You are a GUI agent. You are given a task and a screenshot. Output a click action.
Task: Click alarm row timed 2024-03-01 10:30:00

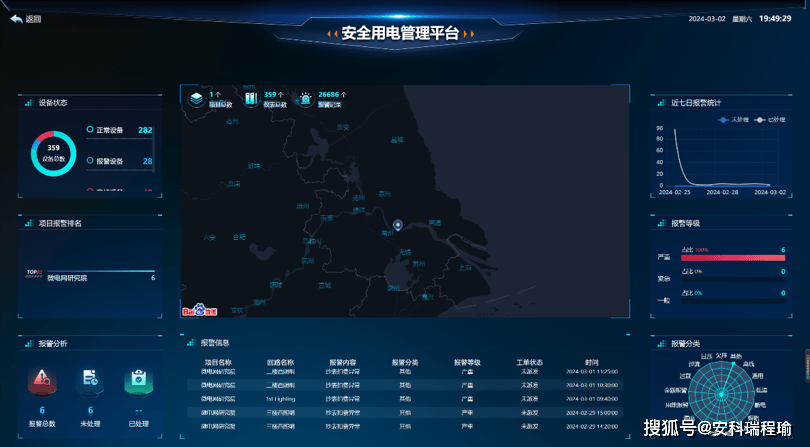tap(405, 385)
